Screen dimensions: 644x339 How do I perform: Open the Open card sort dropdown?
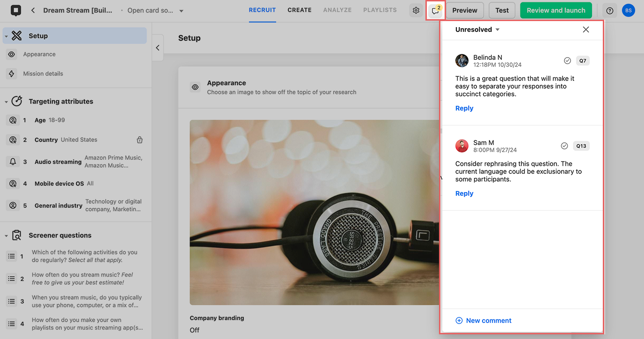(154, 10)
